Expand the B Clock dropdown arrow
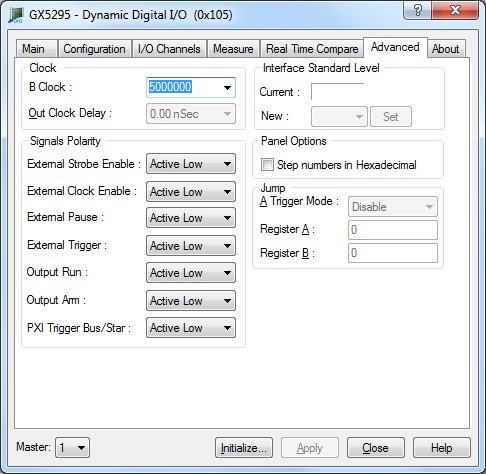486x474 pixels. (x=227, y=88)
